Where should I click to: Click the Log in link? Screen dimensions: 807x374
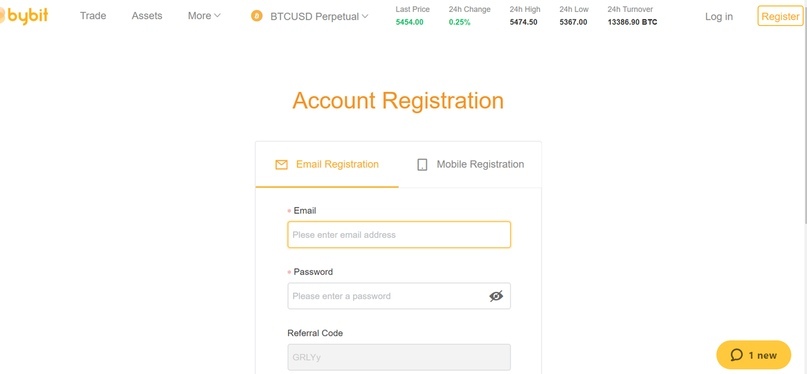tap(718, 16)
